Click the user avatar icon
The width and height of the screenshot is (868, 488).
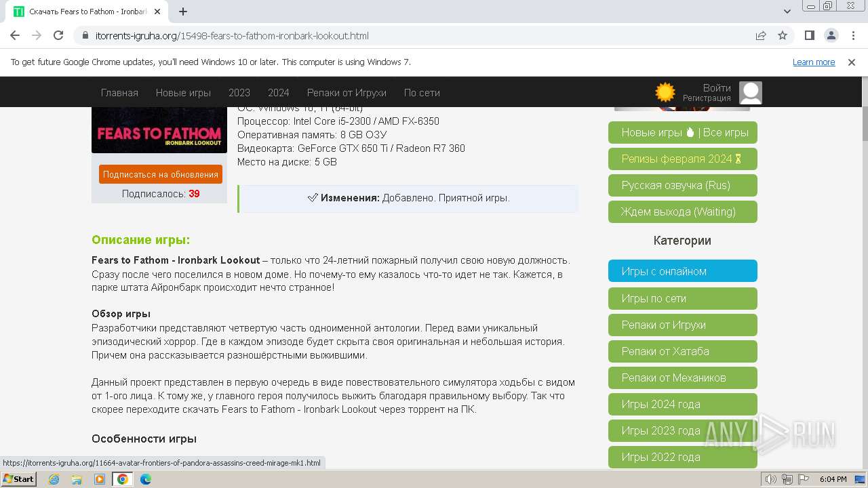click(x=751, y=93)
